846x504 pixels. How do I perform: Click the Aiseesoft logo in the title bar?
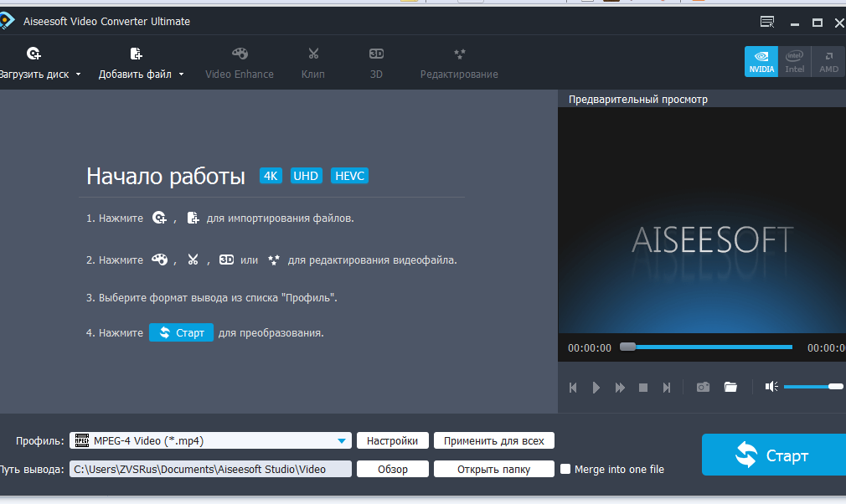coord(6,22)
